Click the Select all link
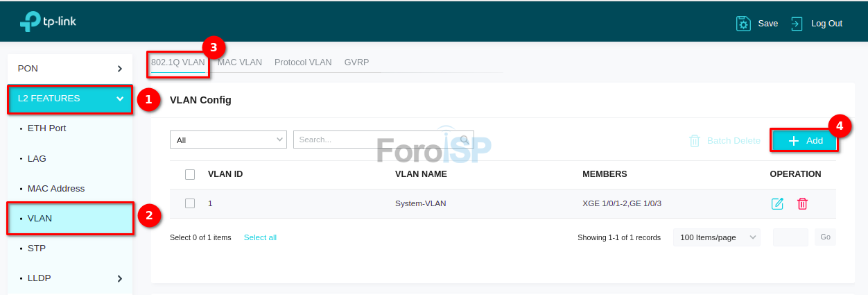 click(260, 237)
